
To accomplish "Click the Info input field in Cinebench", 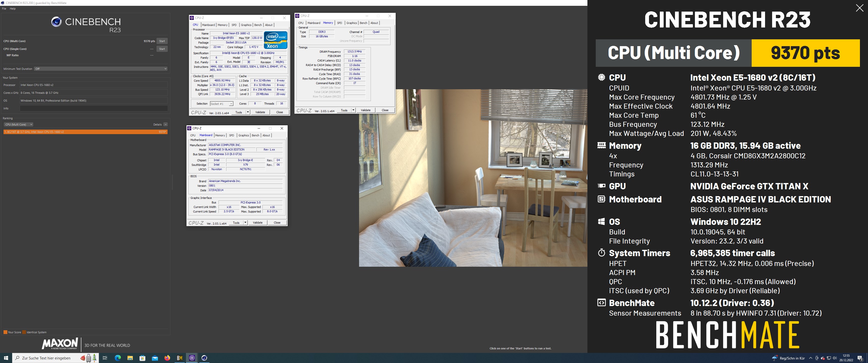I will point(94,108).
